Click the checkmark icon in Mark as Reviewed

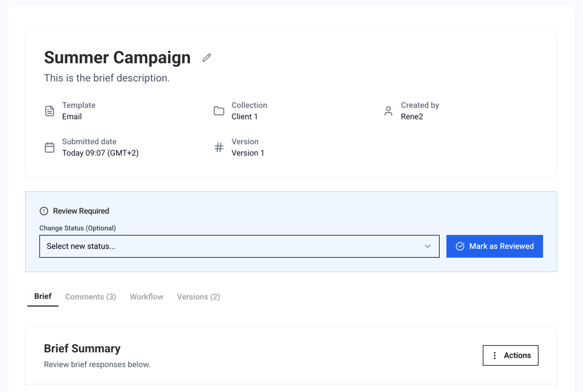460,246
